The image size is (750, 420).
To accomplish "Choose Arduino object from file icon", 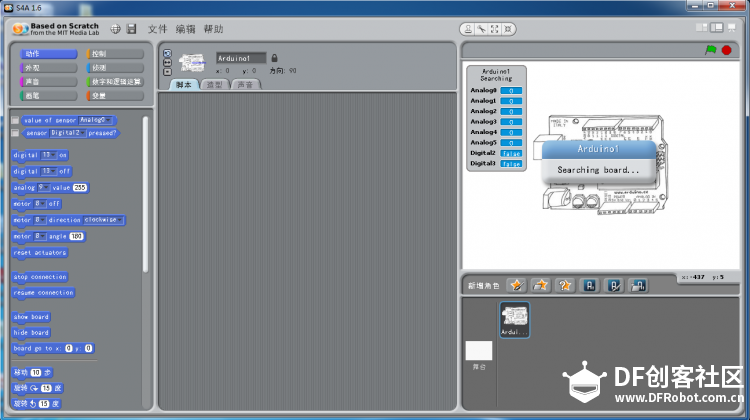I will [639, 286].
